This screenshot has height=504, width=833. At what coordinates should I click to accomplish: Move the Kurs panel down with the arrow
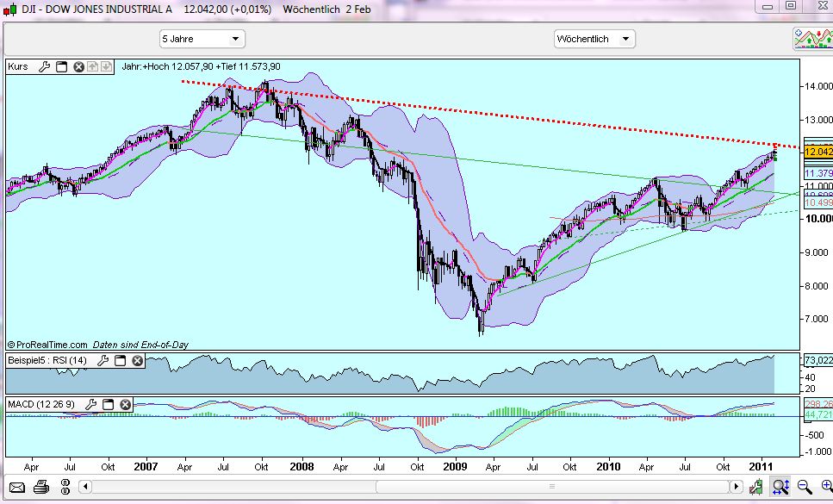pos(106,66)
